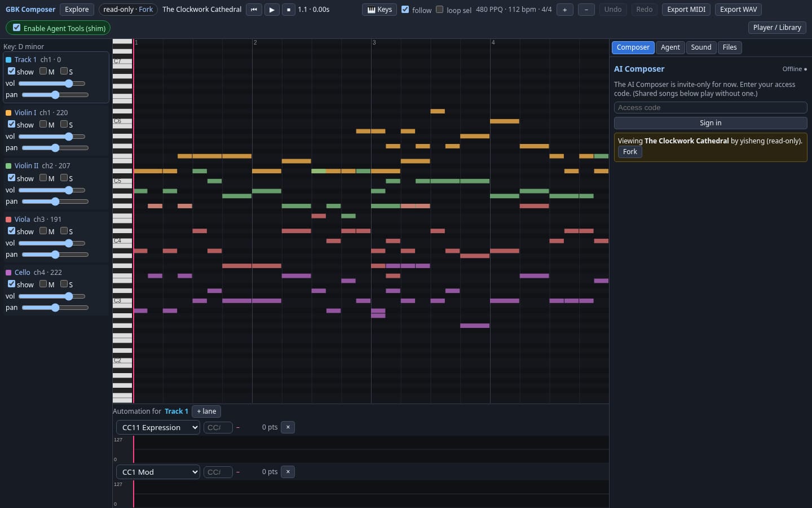The image size is (812, 508).
Task: Select the Viola red track swatch
Action: 8,220
